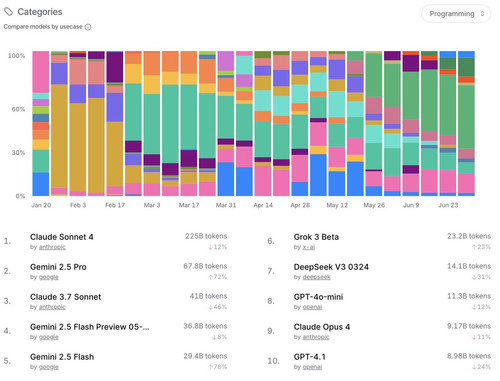The width and height of the screenshot is (500, 381).
Task: Open the Programming category dropdown
Action: tap(456, 14)
